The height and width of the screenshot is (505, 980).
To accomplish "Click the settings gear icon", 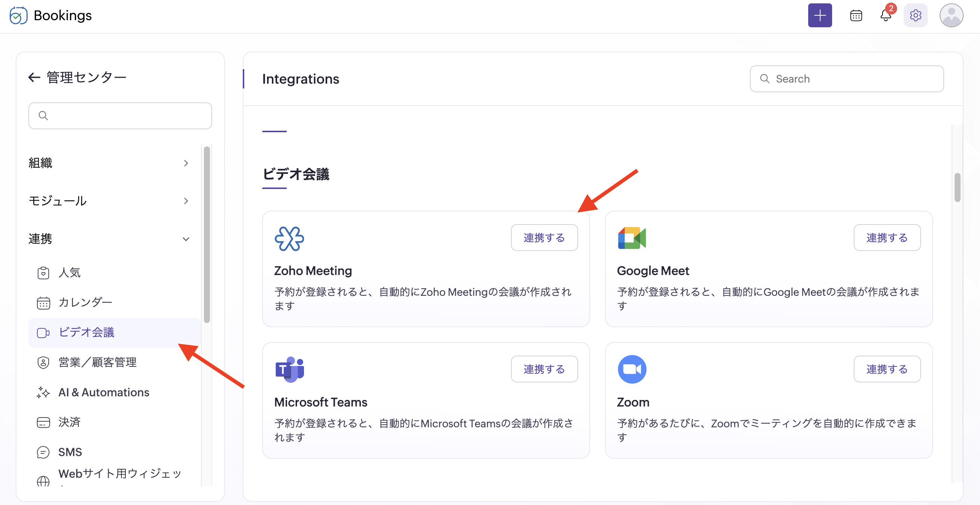I will click(x=915, y=16).
